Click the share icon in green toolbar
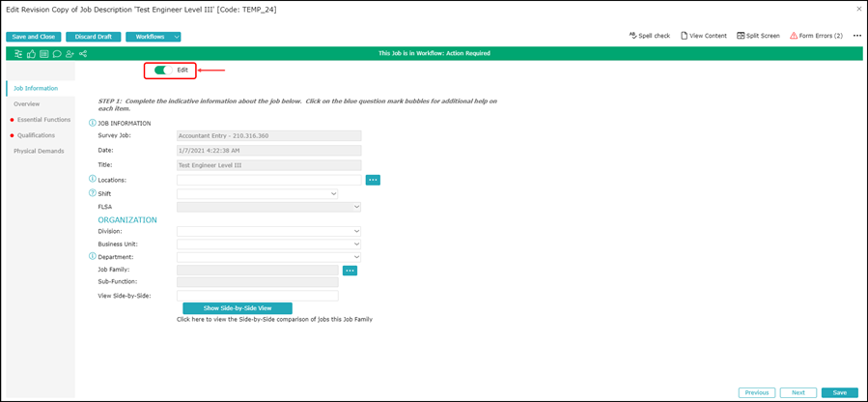This screenshot has height=402, width=868. pyautogui.click(x=83, y=54)
